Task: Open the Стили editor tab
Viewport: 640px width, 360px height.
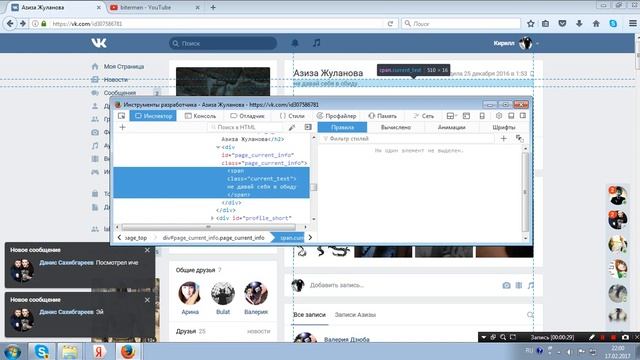Action: tap(292, 116)
